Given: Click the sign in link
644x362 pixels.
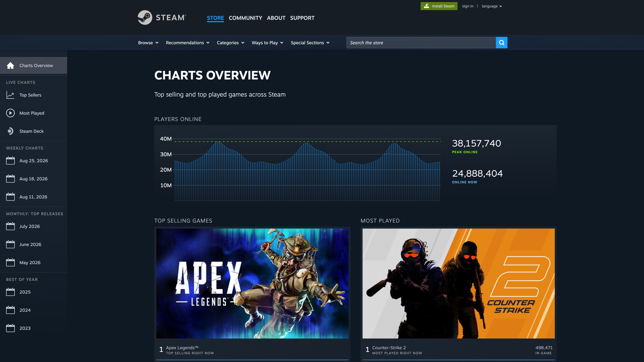Looking at the screenshot, I should coord(467,6).
